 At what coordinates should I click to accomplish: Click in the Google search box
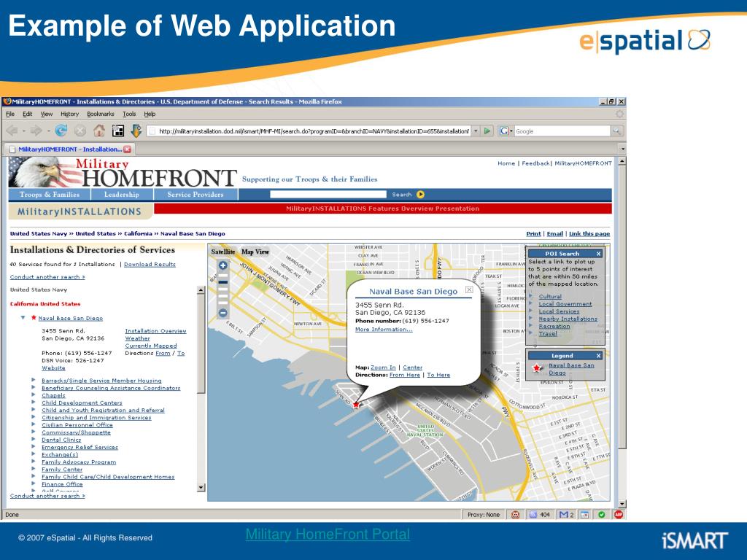pos(562,131)
